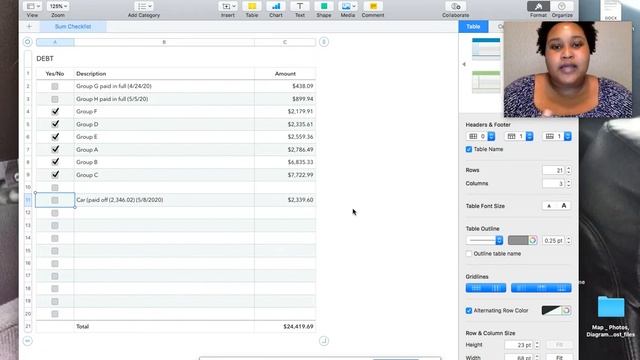Click the blue table style thumbnail
640x360 pixels.
tap(486, 49)
